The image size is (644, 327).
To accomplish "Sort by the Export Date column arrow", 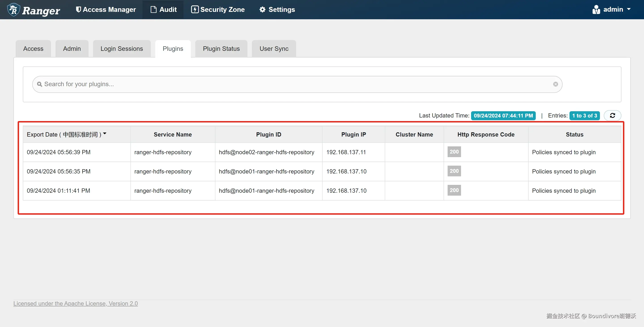I will click(x=105, y=134).
